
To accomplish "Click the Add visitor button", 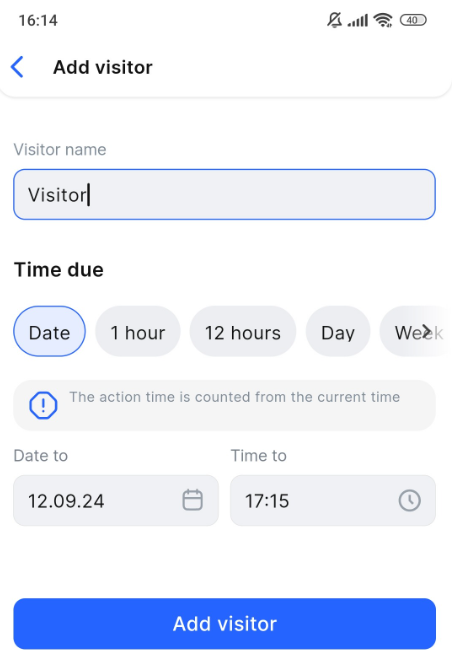I will pyautogui.click(x=224, y=623).
